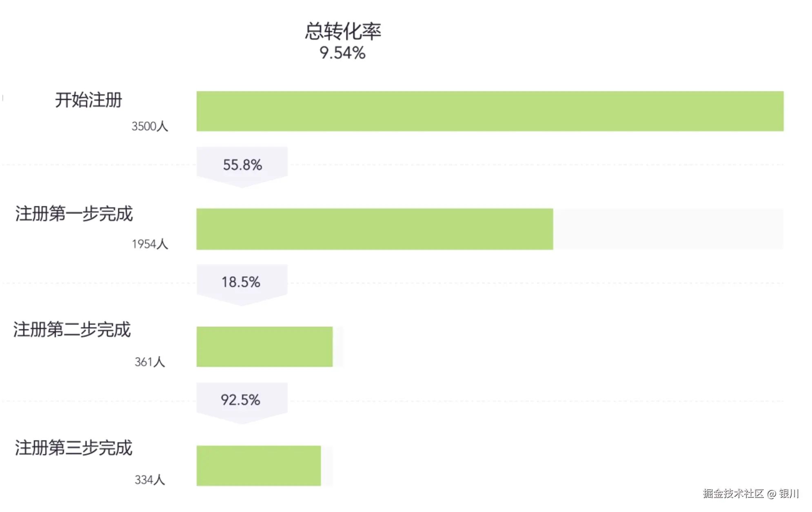Click the green 开始注册 bar
Viewport: 812px width, 512px height.
tap(490, 111)
